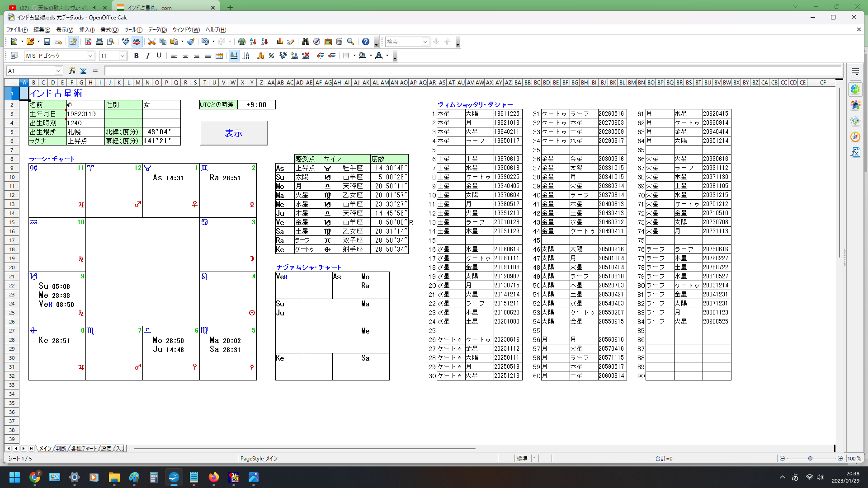Expand the font size dropdown
868x488 pixels.
tap(123, 56)
